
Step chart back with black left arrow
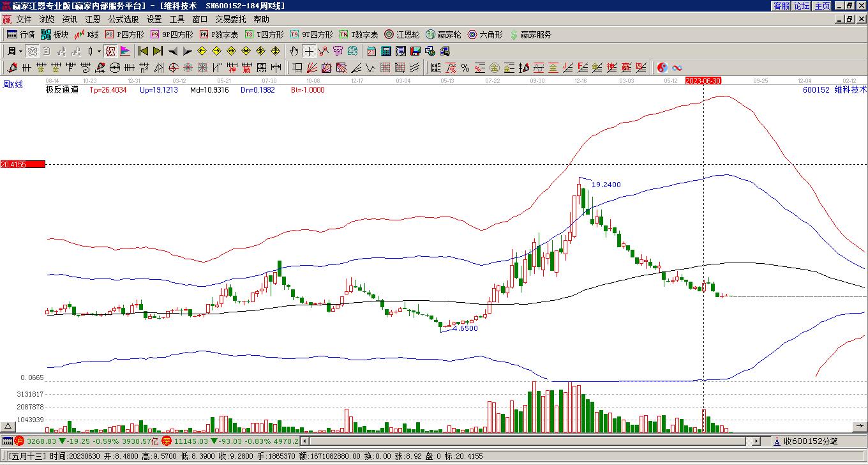(x=172, y=51)
